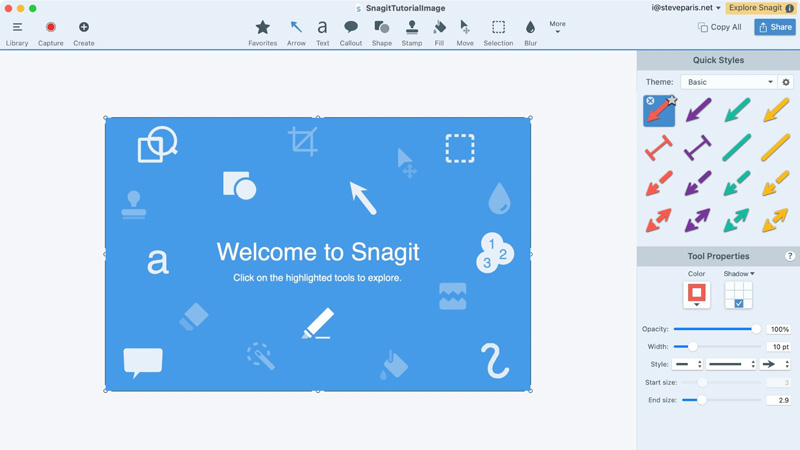The width and height of the screenshot is (800, 450).
Task: Click the step numbers 1-2-3 canvas icon
Action: point(494,253)
